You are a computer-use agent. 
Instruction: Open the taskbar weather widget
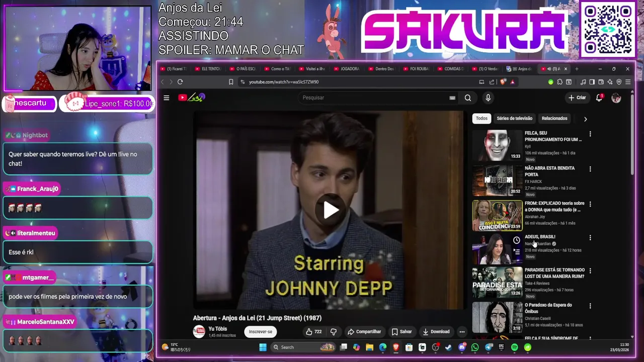176,347
